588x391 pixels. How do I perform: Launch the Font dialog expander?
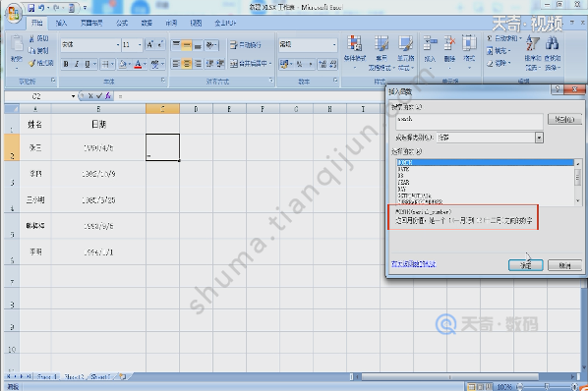pos(163,81)
